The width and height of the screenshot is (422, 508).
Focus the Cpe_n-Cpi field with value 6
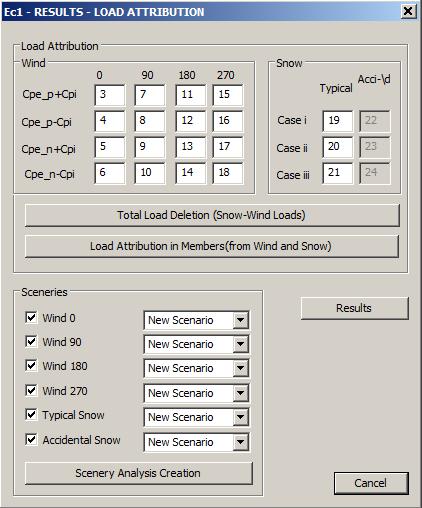pos(110,173)
